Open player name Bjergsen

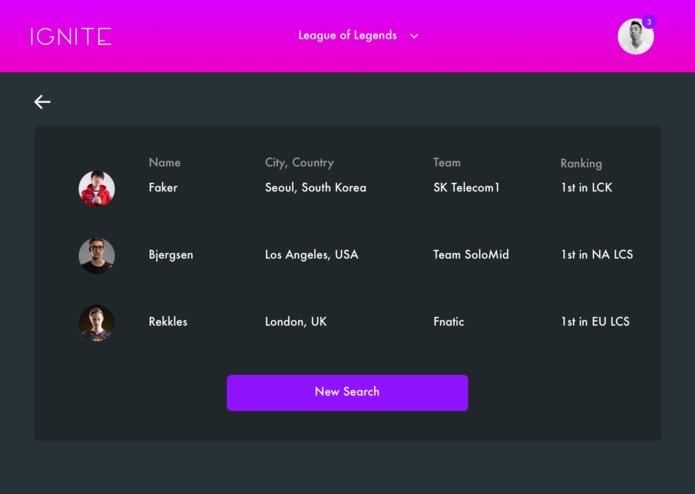coord(171,255)
